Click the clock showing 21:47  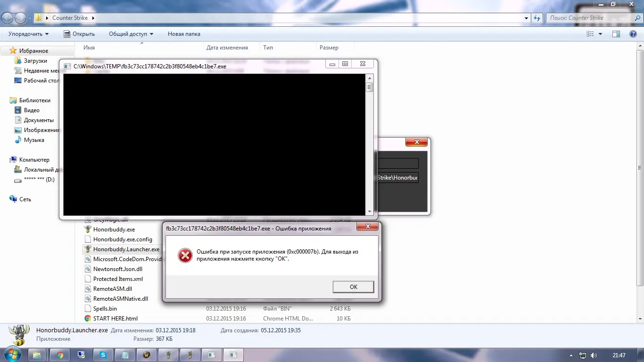click(x=619, y=355)
